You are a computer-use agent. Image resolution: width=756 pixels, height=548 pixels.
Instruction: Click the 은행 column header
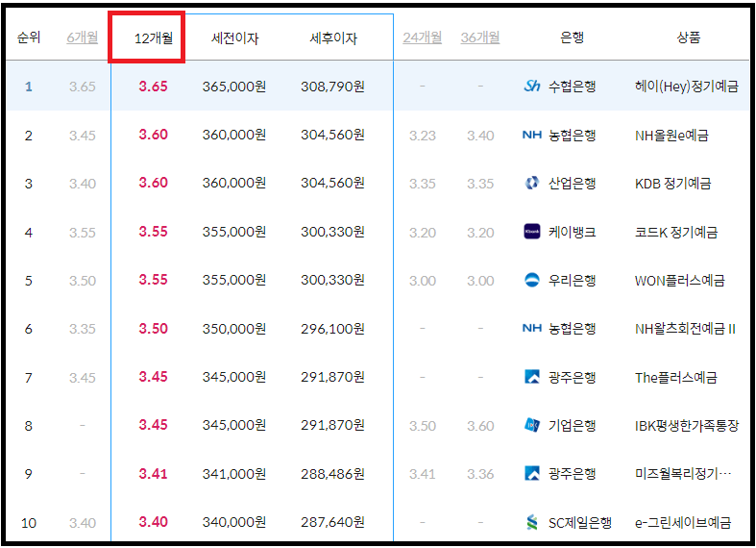[x=573, y=37]
